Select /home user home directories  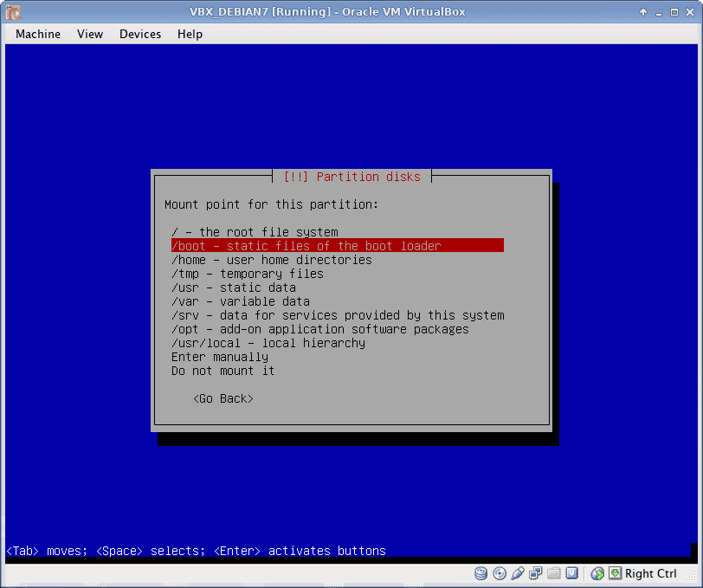point(272,260)
